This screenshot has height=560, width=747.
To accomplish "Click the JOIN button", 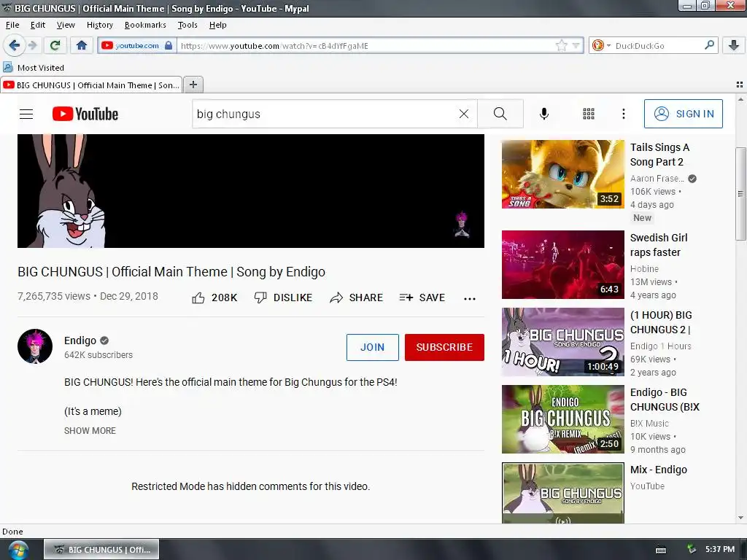I will [x=373, y=347].
